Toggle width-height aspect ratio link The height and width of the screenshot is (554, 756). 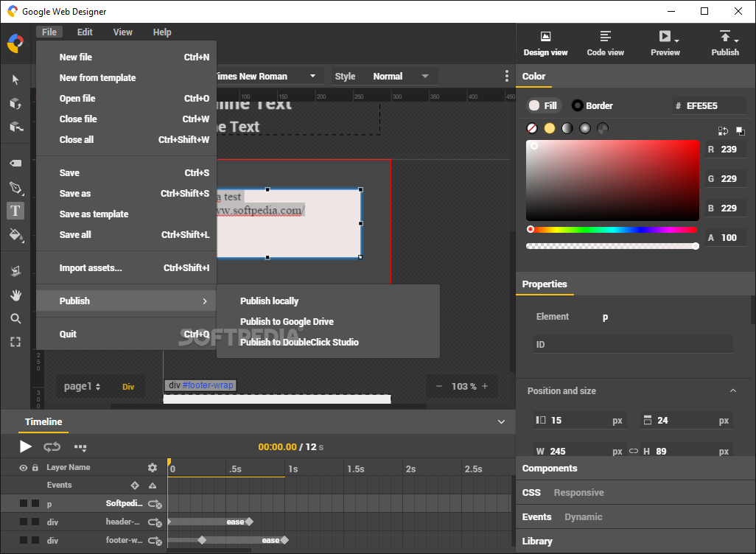634,451
